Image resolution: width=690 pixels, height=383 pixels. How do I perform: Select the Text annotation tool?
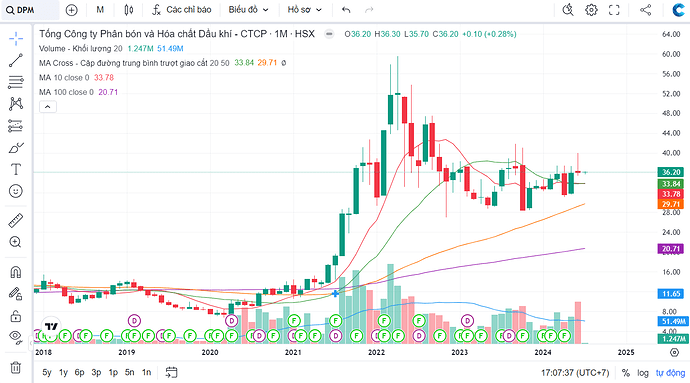[x=16, y=169]
